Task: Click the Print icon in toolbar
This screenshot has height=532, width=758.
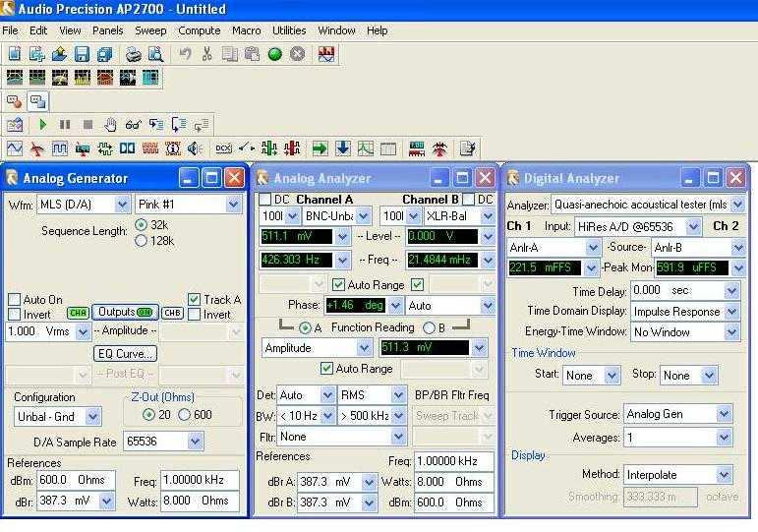Action: (133, 54)
